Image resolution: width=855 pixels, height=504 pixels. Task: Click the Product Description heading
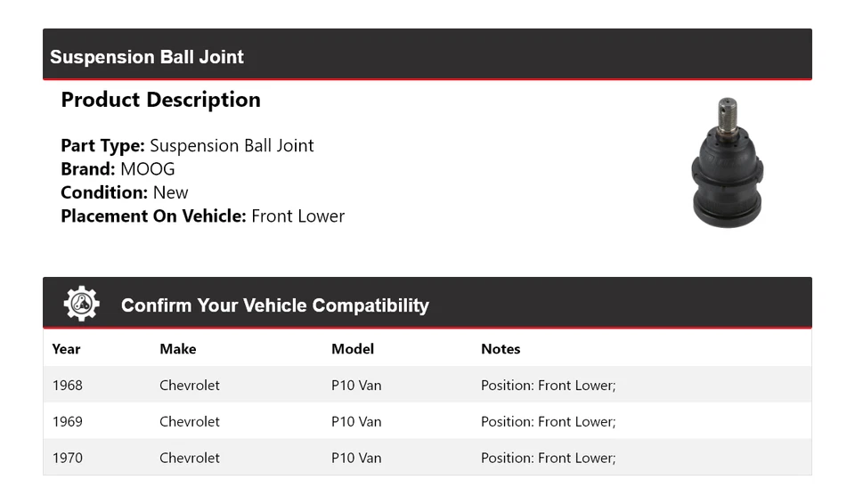[160, 100]
